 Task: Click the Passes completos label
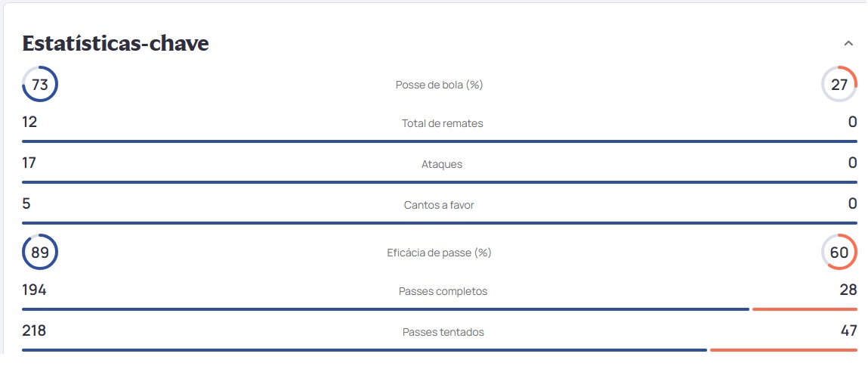pos(443,291)
